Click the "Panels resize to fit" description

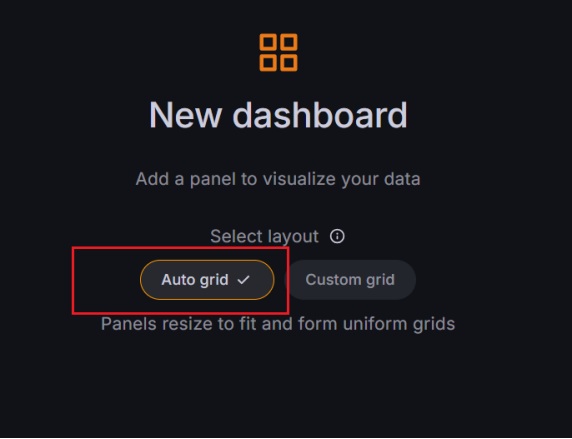tap(278, 324)
